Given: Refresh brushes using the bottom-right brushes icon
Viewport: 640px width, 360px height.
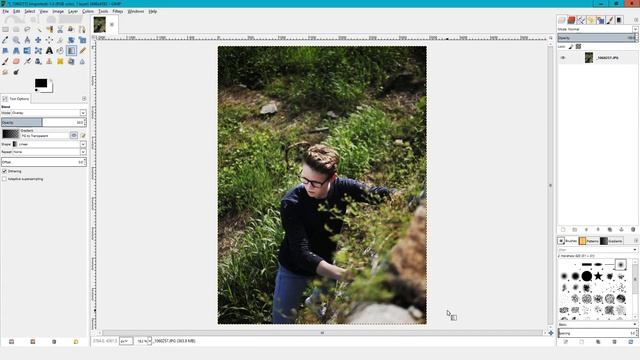Looking at the screenshot, I should pos(631,342).
